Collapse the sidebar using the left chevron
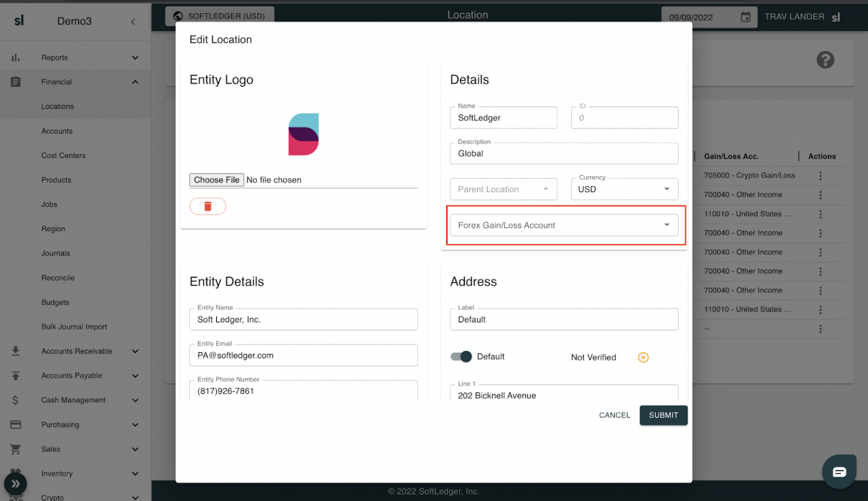The width and height of the screenshot is (868, 501). pyautogui.click(x=133, y=21)
